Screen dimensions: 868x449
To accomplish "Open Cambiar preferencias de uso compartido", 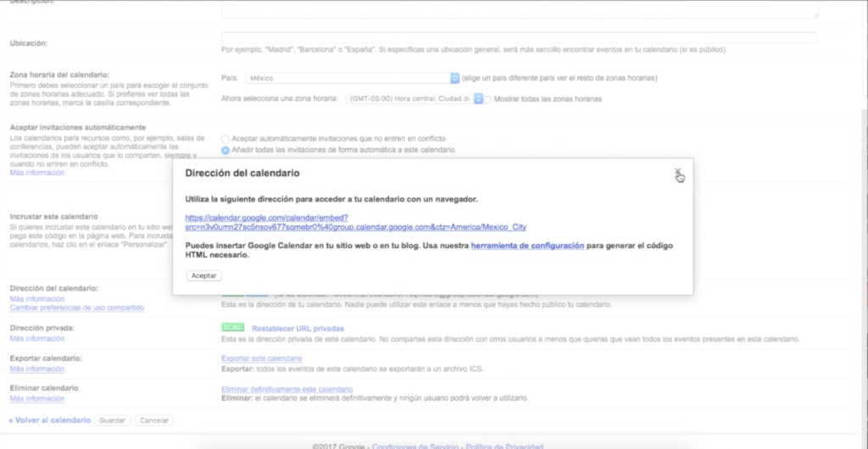I will pyautogui.click(x=76, y=308).
